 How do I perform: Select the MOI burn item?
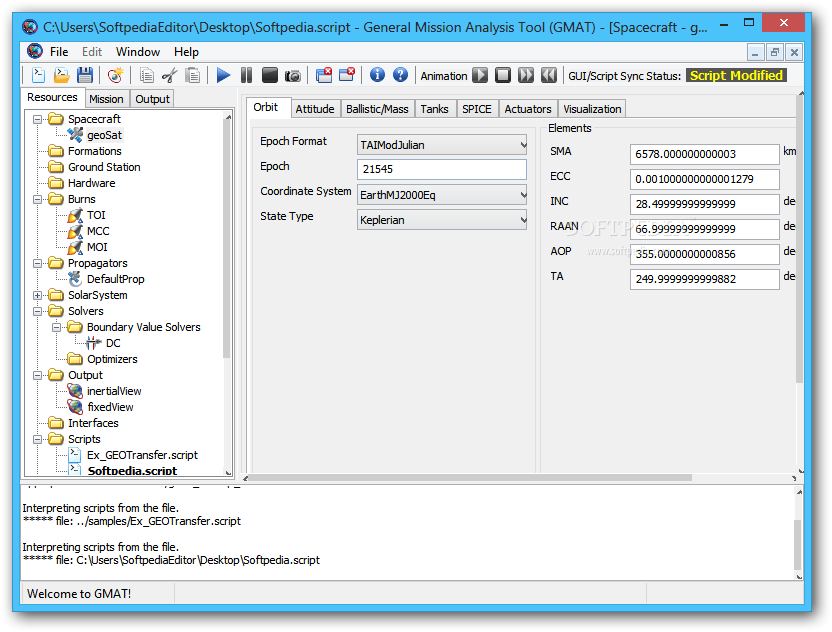click(x=97, y=247)
